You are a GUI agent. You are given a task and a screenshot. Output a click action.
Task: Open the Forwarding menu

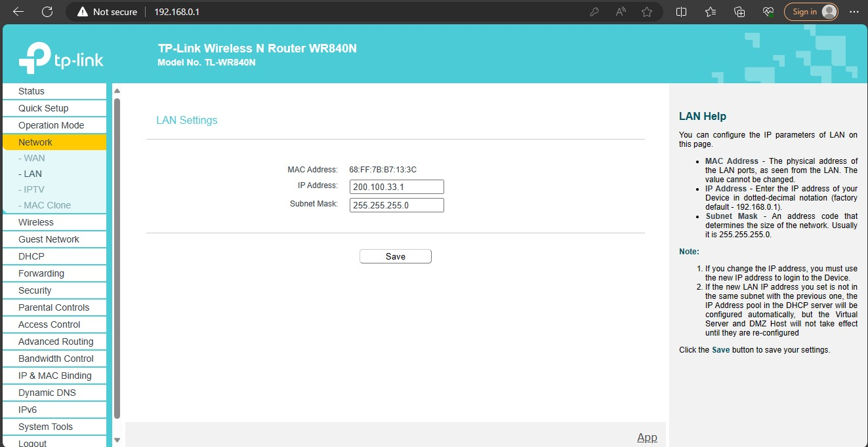54,273
